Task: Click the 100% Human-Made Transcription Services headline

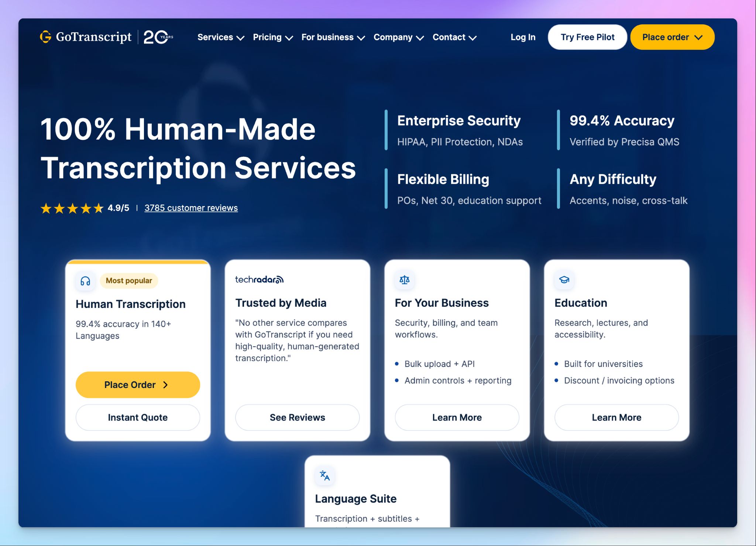Action: 198,148
